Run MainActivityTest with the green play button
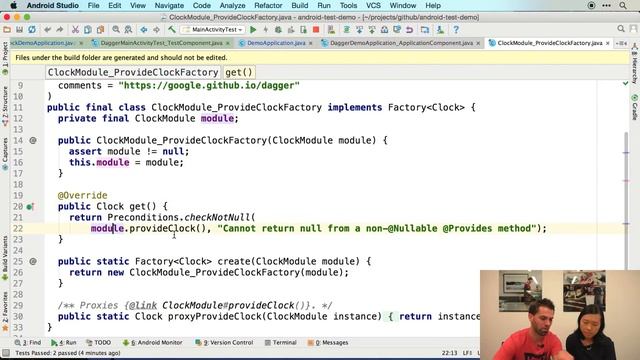Viewport: 640px width, 360px height. tap(253, 29)
